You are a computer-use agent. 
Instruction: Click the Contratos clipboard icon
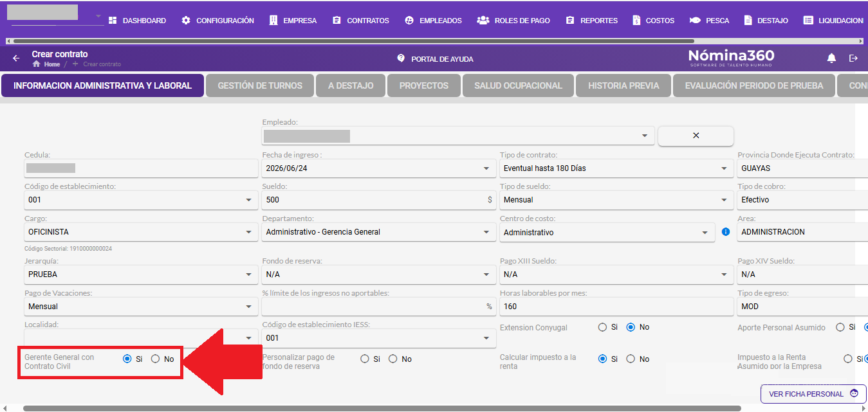coord(337,21)
